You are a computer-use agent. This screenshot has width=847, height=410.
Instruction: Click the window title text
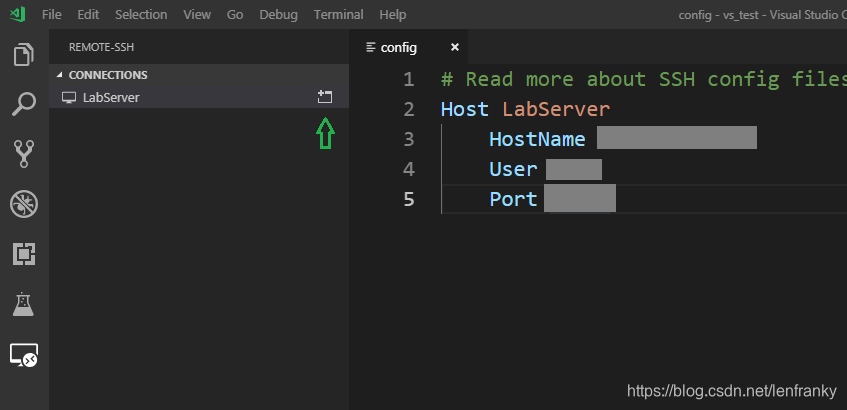(762, 15)
